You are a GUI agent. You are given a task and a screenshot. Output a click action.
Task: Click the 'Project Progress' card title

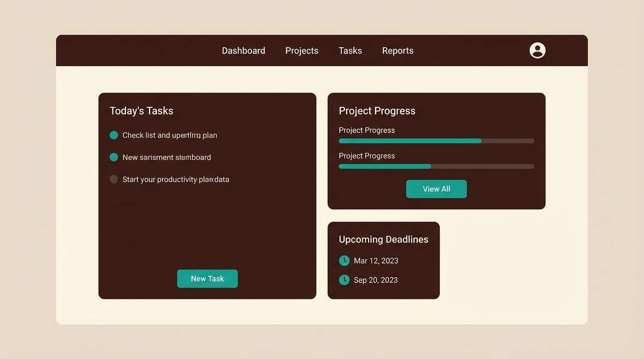377,111
